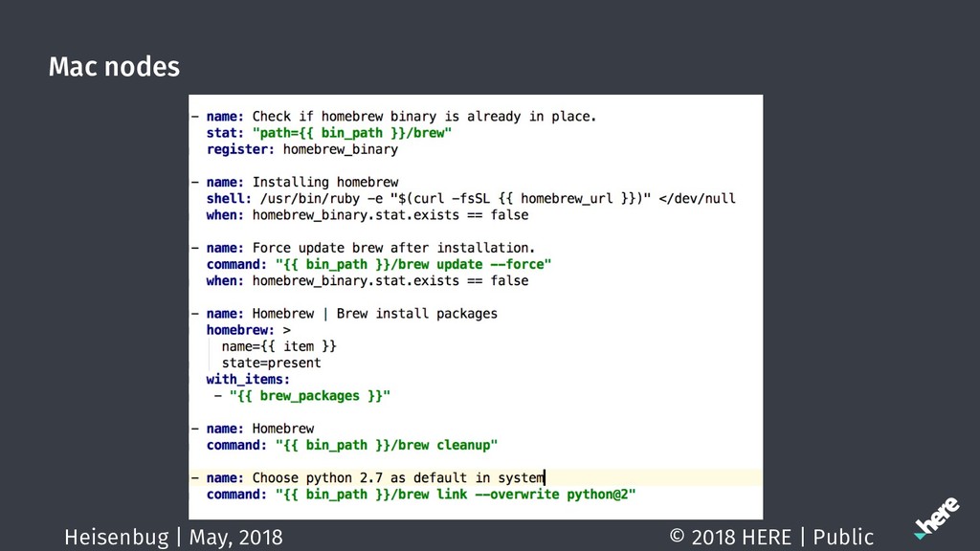Click the 'name={{ item }}' line

tap(278, 346)
